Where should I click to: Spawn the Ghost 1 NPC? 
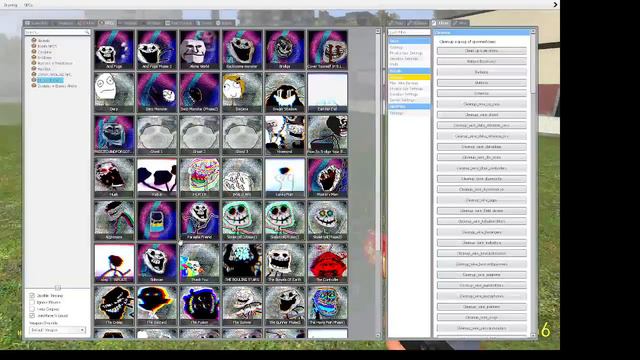coord(157,135)
